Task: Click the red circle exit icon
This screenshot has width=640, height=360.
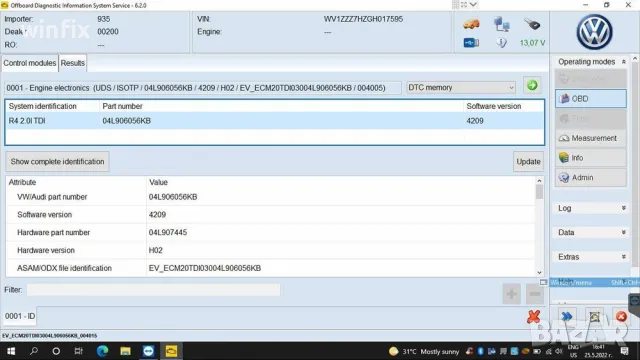Action: [x=621, y=316]
